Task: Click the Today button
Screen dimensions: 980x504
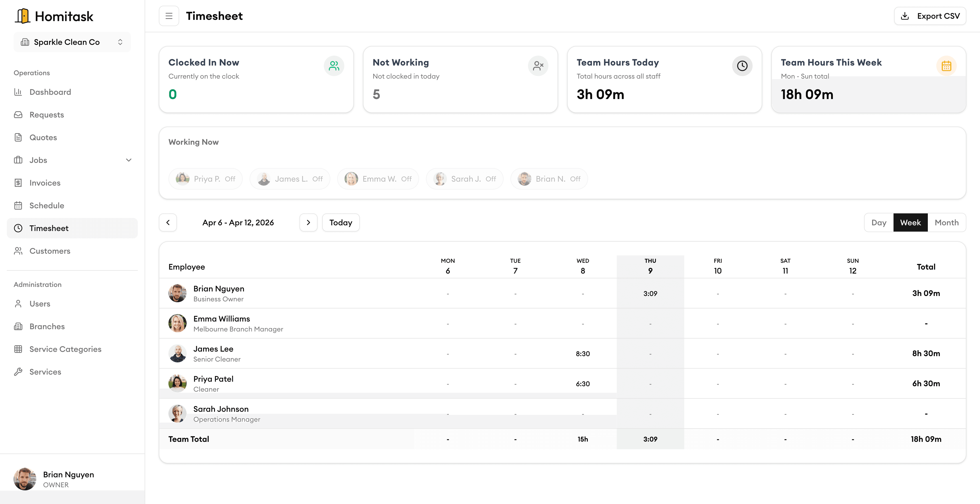Action: [x=341, y=222]
